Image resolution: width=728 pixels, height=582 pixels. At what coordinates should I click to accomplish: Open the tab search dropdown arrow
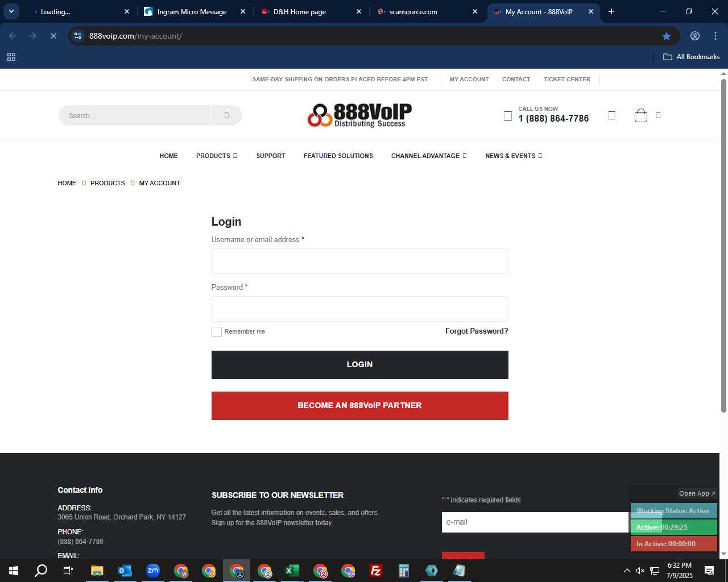tap(11, 11)
